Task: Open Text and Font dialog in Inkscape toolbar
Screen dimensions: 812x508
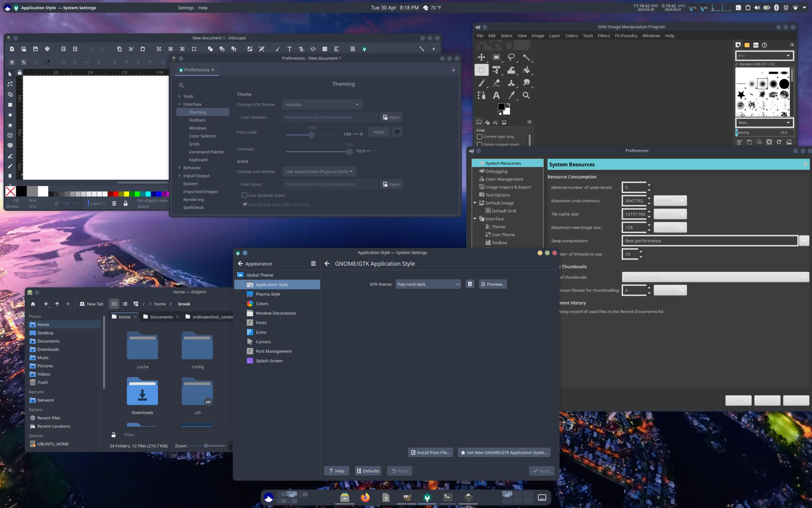Action: [290, 49]
